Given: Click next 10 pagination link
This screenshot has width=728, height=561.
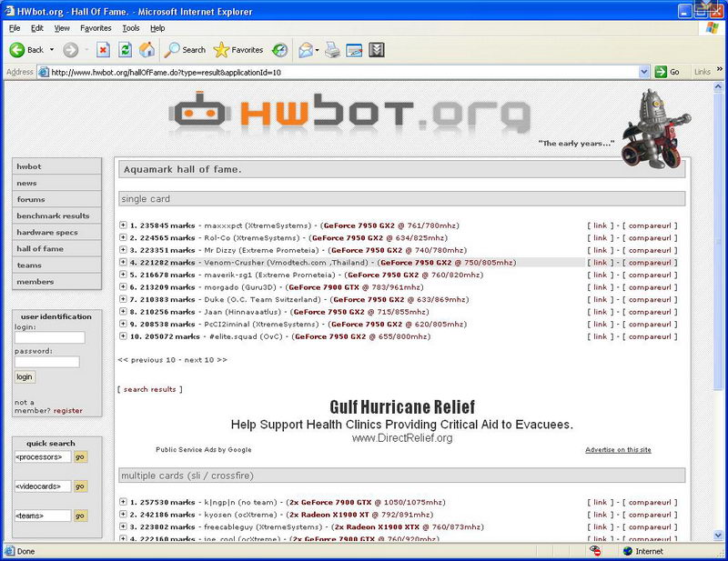Looking at the screenshot, I should [206, 360].
